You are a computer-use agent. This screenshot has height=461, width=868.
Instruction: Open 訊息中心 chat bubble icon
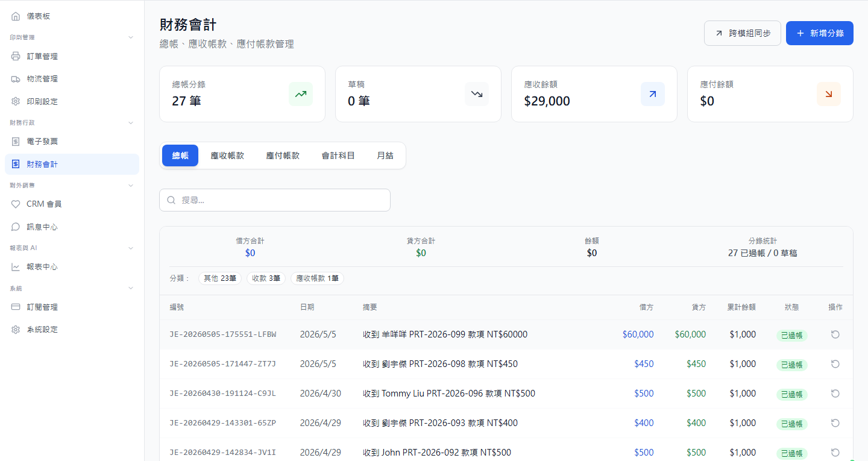coord(16,227)
